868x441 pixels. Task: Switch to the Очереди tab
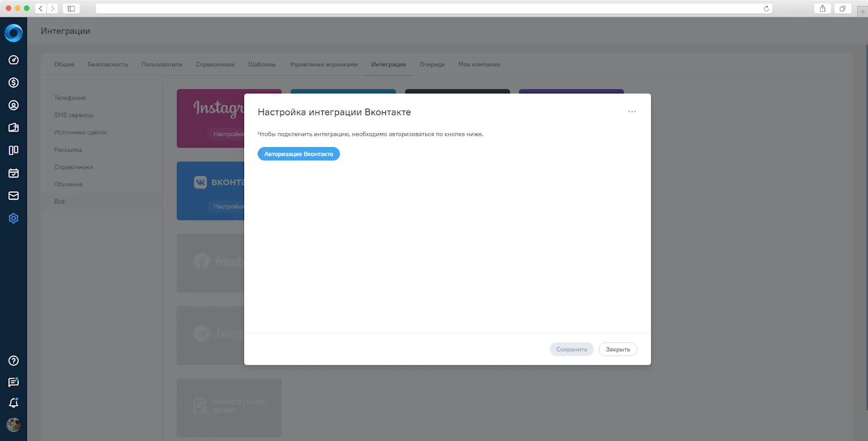432,64
